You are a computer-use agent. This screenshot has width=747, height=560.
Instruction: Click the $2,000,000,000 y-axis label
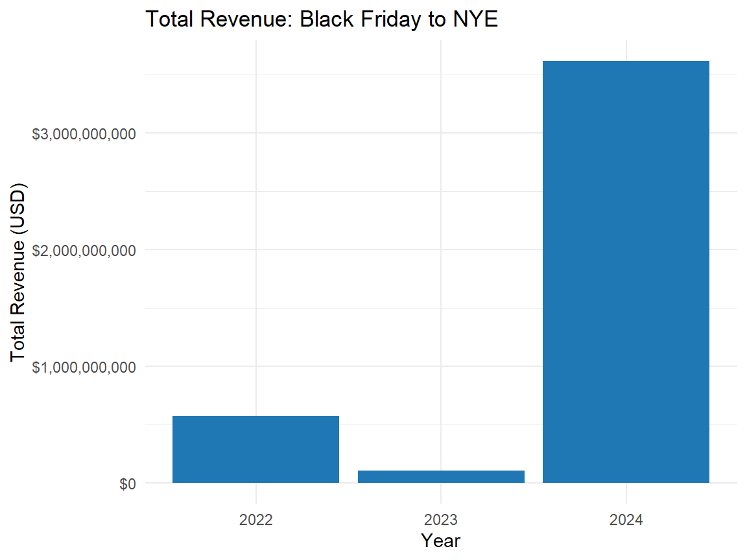pos(84,250)
